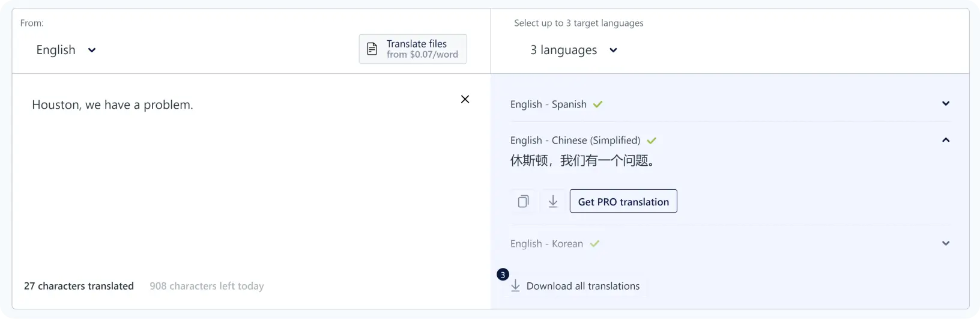Click the Download all translations link
The height and width of the screenshot is (319, 980).
[583, 286]
